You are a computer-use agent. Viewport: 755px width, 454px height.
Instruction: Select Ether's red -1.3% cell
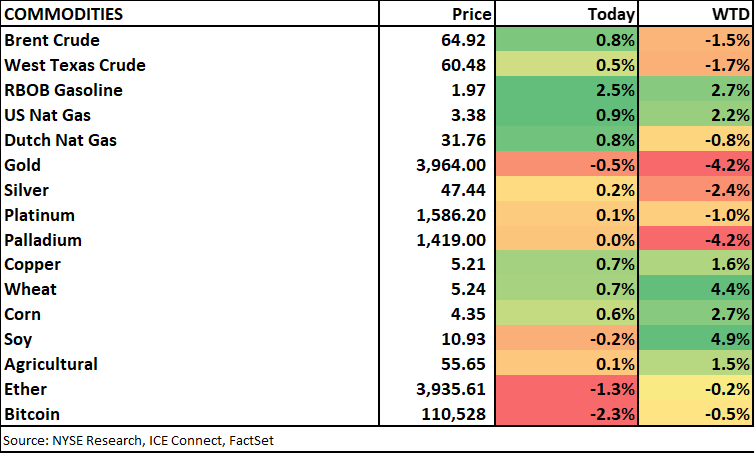click(x=566, y=389)
